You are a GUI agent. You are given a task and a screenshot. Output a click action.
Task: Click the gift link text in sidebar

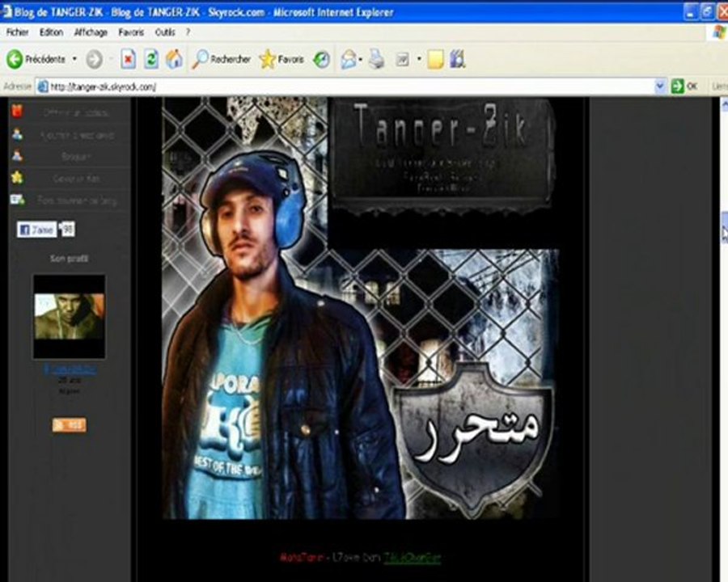point(76,113)
